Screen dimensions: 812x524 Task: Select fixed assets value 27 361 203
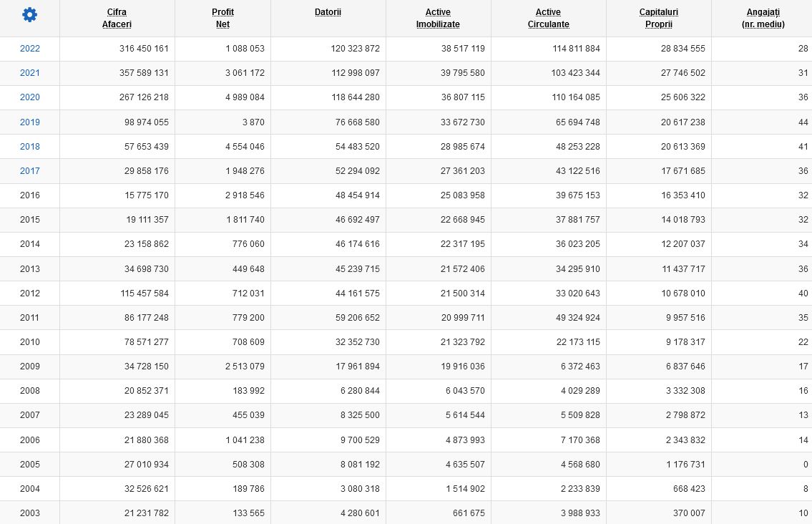click(x=462, y=171)
